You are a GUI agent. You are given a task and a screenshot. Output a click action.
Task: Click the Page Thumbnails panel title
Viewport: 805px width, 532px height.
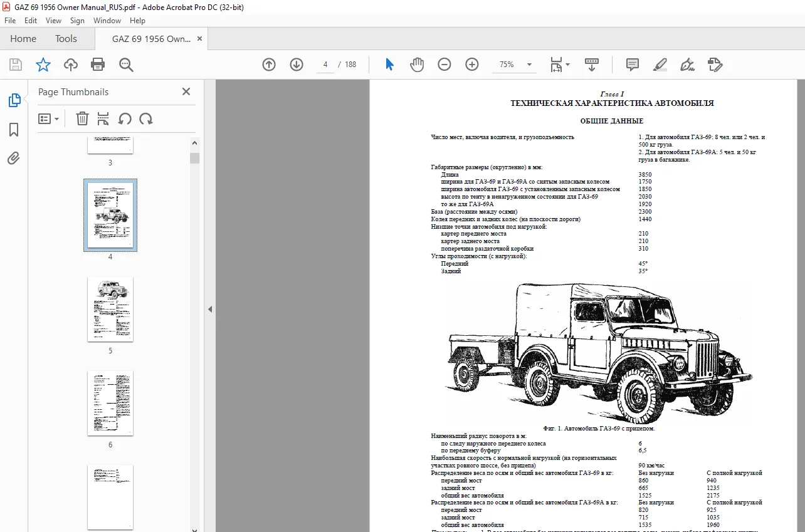[x=73, y=91]
